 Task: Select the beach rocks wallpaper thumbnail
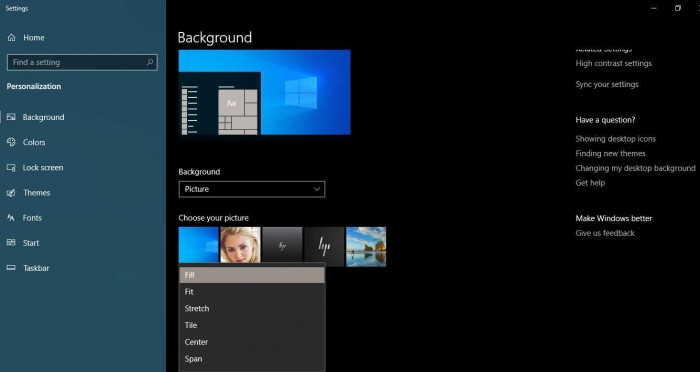(x=366, y=247)
